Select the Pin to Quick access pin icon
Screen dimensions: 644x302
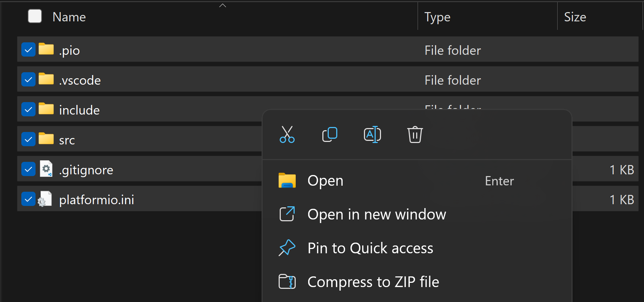287,248
